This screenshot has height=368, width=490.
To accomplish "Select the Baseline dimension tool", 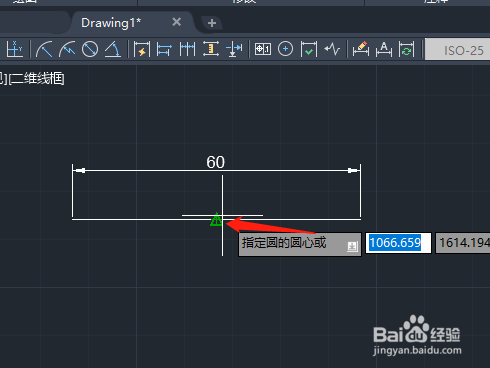I will coord(164,49).
